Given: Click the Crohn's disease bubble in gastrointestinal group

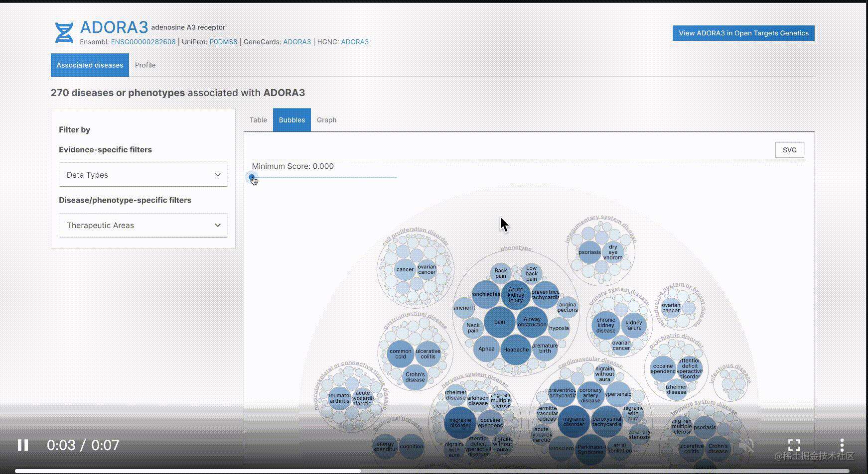Looking at the screenshot, I should (415, 377).
